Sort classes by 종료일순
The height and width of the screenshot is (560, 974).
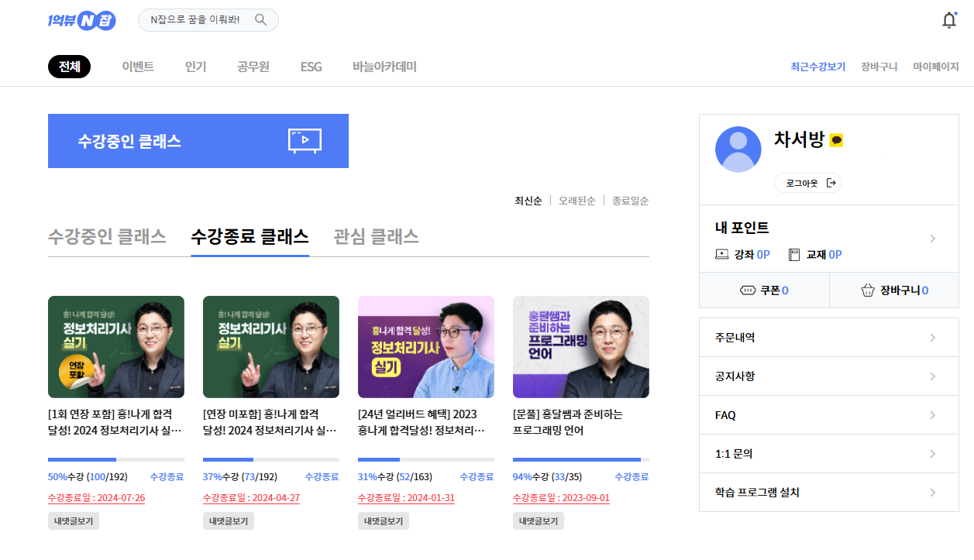pyautogui.click(x=630, y=201)
